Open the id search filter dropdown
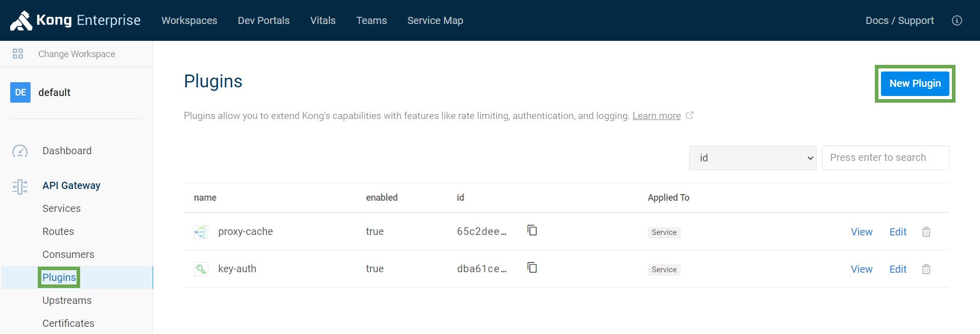Image resolution: width=980 pixels, height=334 pixels. coord(753,158)
